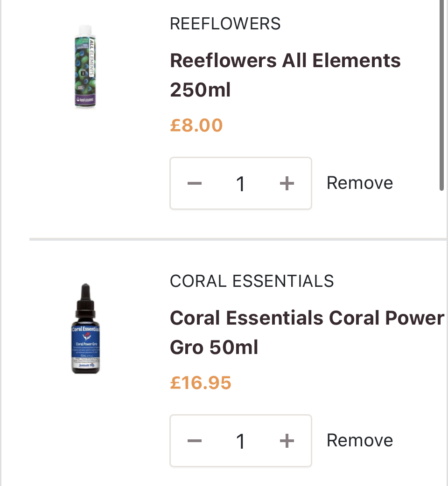Click the £8.00 price
This screenshot has height=486, width=448.
[x=196, y=125]
